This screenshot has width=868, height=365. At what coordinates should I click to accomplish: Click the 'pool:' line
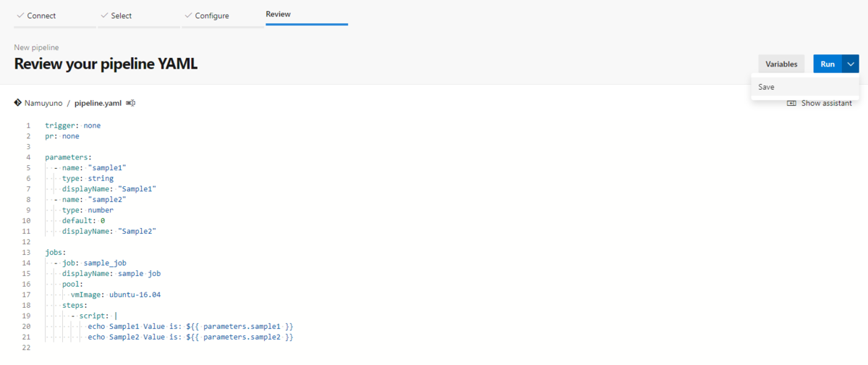72,284
